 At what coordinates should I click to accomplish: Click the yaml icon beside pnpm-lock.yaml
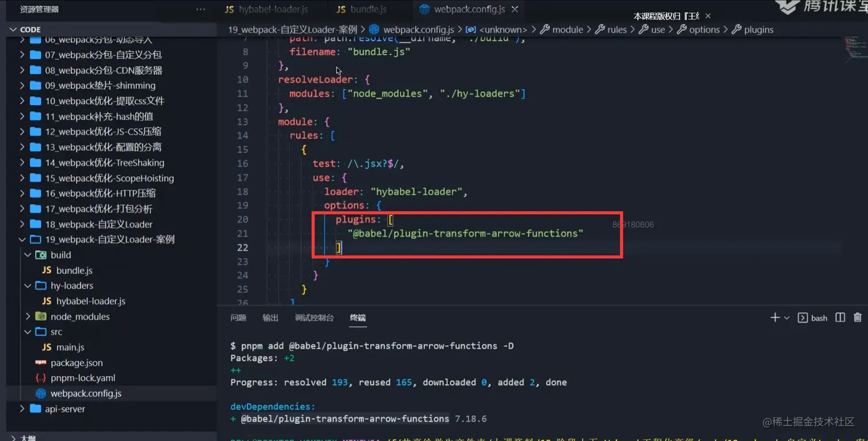[41, 378]
